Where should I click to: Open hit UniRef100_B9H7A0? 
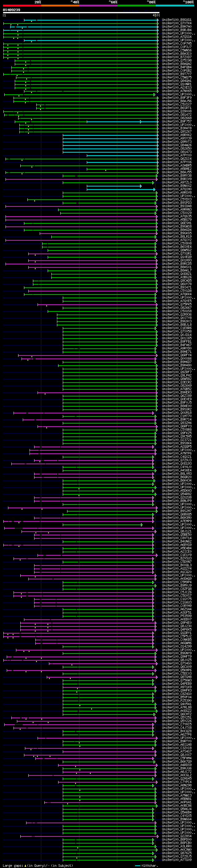tap(176, 26)
